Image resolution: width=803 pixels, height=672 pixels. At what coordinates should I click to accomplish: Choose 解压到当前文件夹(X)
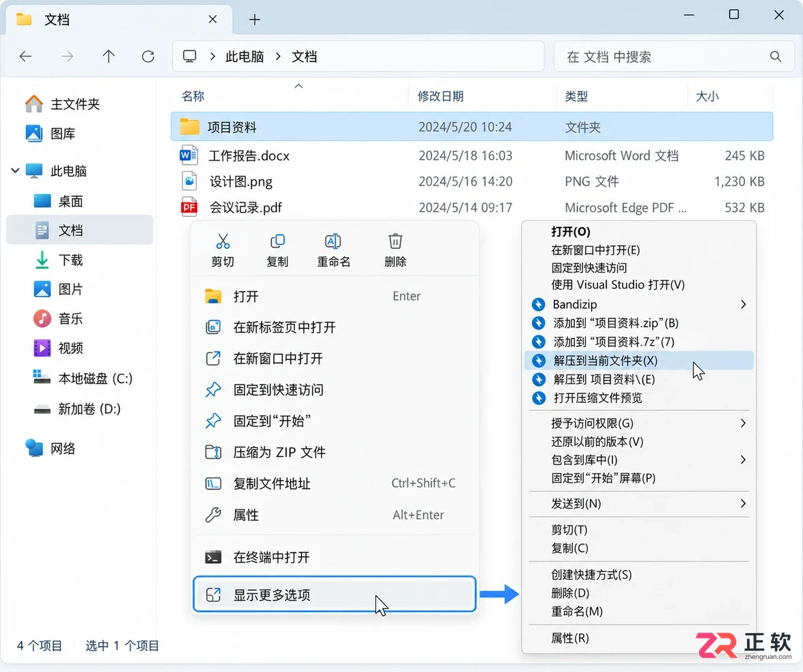click(639, 360)
